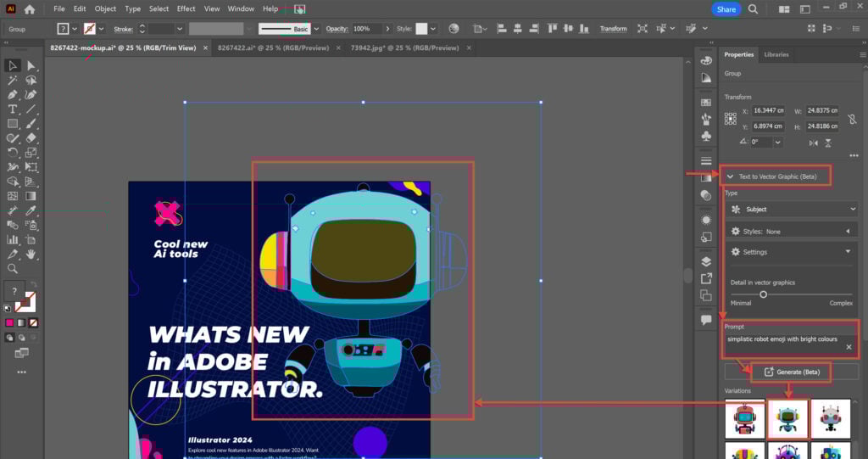Viewport: 868px width, 459px height.
Task: Switch to the 73942.jpg document tab
Action: (x=404, y=48)
